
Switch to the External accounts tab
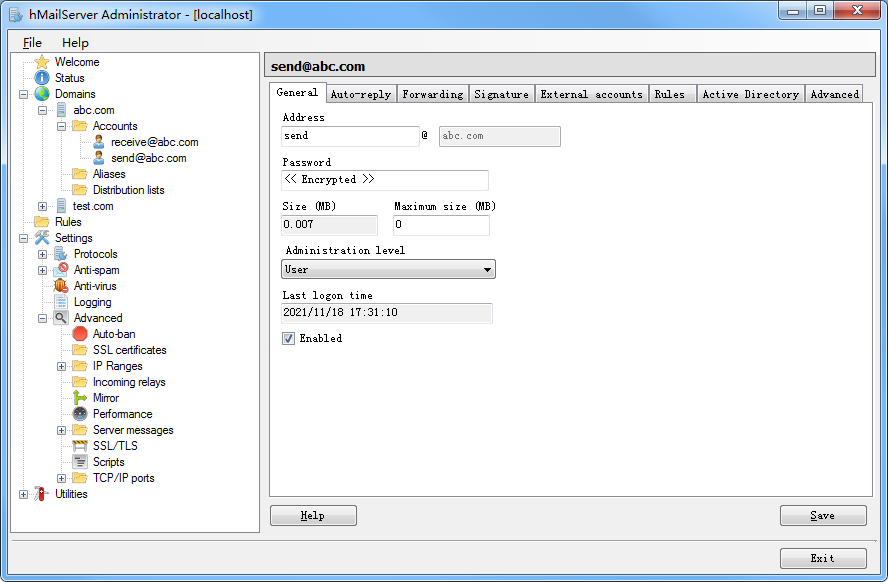coord(592,94)
